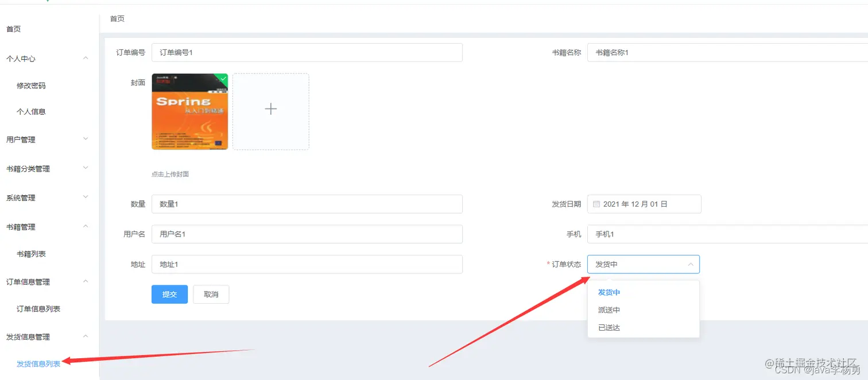Click the 手机 input field
868x380 pixels.
(727, 234)
